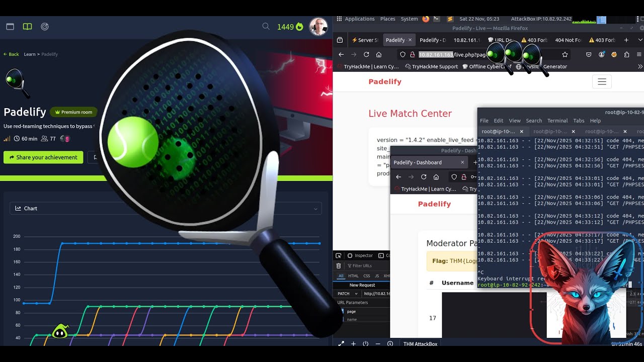Toggle Padelify site navbar hamburger
This screenshot has height=362, width=644.
pyautogui.click(x=602, y=82)
